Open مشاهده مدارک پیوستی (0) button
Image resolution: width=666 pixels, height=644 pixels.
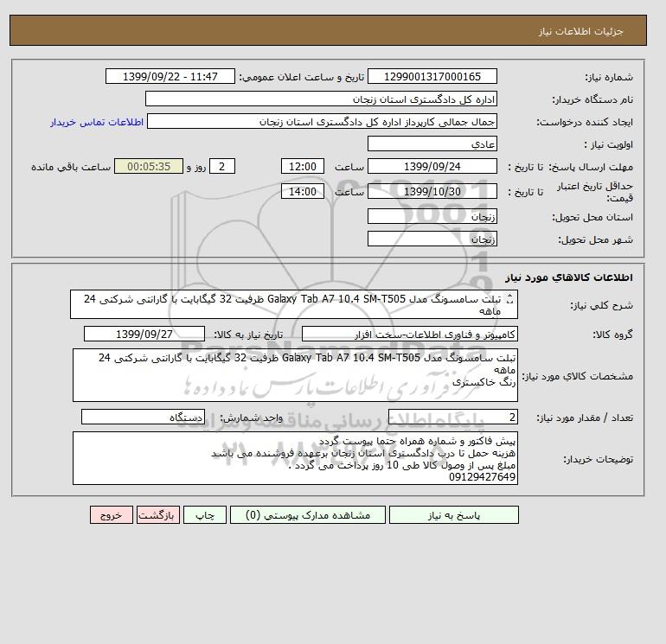[308, 515]
